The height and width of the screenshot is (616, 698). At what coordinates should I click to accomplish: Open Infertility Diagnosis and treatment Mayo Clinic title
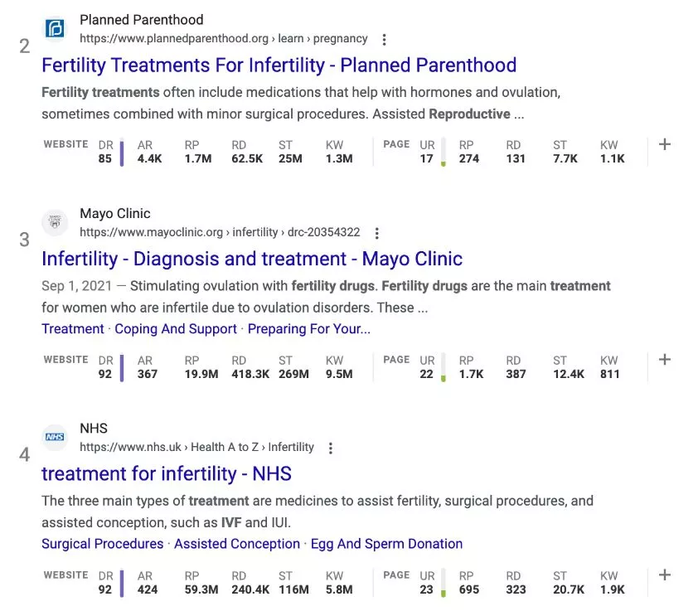tap(252, 259)
